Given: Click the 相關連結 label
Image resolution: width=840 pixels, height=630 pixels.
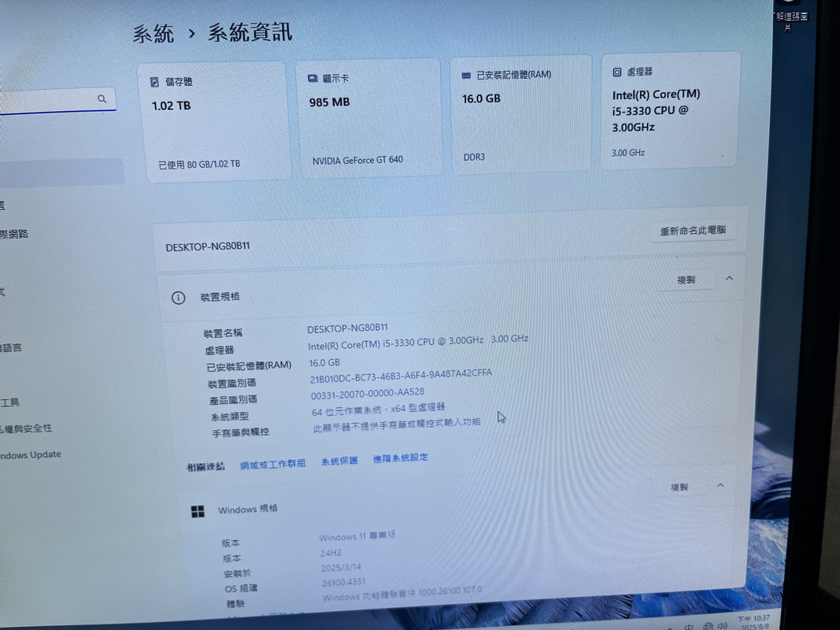Looking at the screenshot, I should point(205,467).
